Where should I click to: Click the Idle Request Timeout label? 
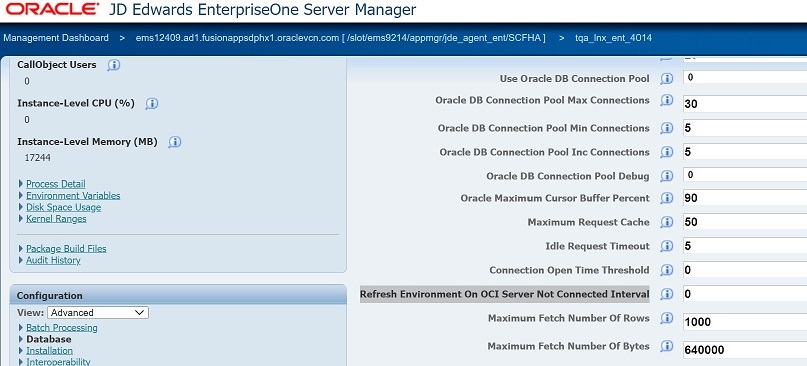tap(597, 246)
